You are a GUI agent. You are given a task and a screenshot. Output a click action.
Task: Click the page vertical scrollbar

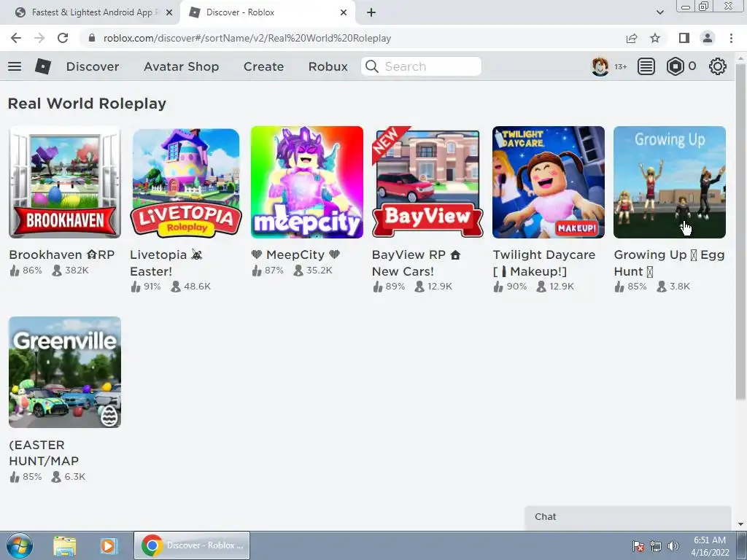[x=740, y=231]
